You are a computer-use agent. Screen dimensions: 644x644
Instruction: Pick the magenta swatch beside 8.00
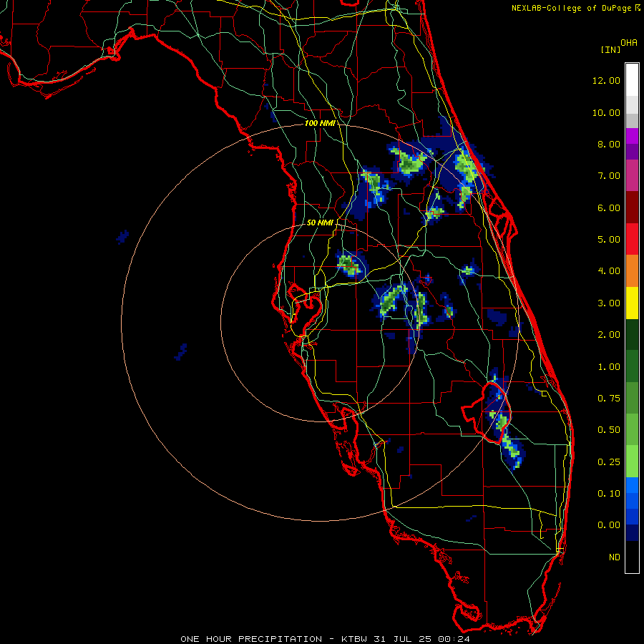(x=632, y=136)
